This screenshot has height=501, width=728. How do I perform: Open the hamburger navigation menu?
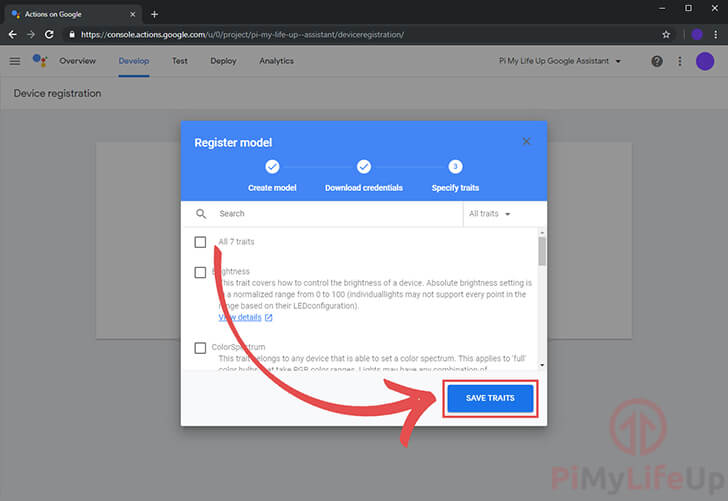click(15, 61)
